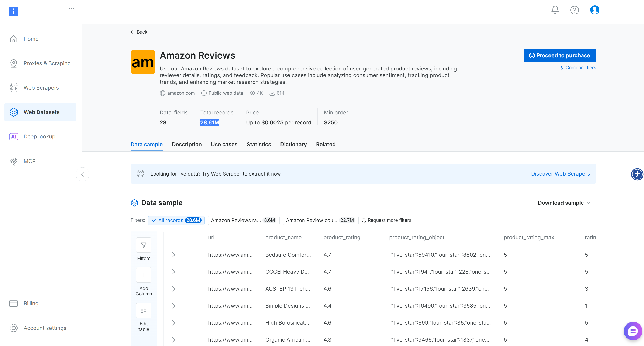
Task: Enable the Amazon Review count filter
Action: pyautogui.click(x=320, y=220)
